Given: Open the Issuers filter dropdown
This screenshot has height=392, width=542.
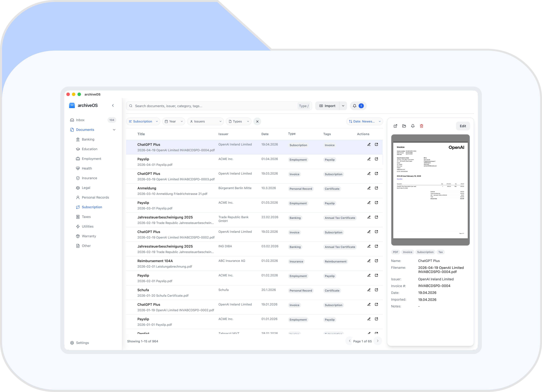Looking at the screenshot, I should [205, 121].
